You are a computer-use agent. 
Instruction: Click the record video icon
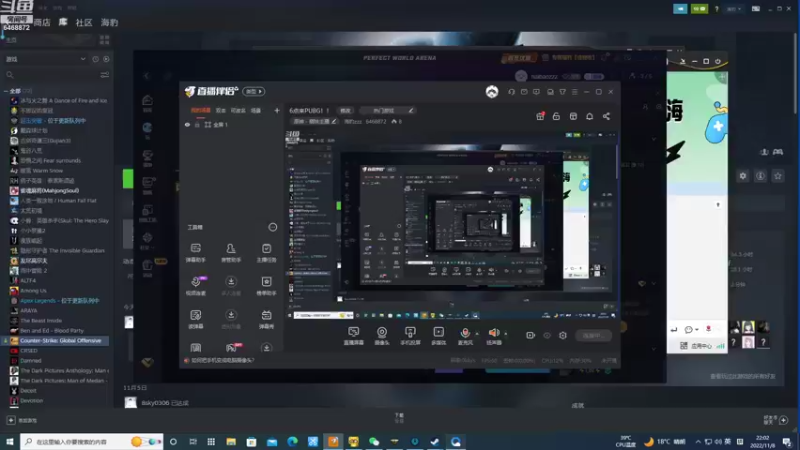[x=531, y=335]
